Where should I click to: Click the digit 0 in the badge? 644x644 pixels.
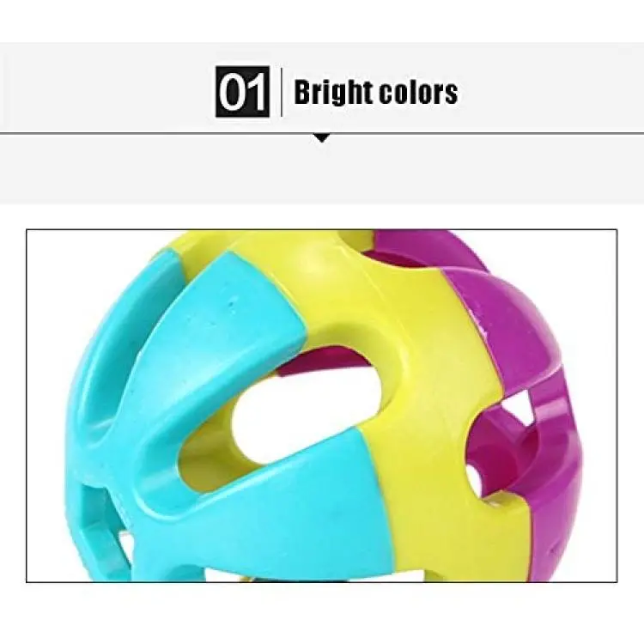pyautogui.click(x=231, y=92)
